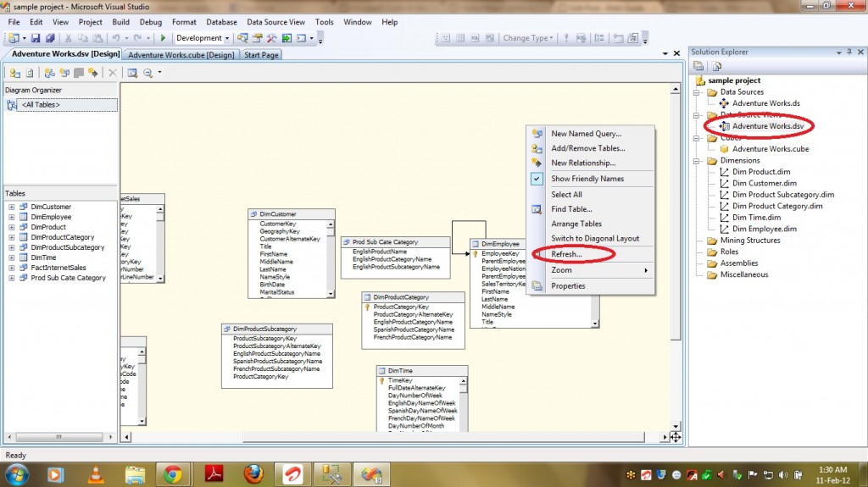Switch to the Adventure Works.cube [Design] tab
868x487 pixels.
click(181, 55)
